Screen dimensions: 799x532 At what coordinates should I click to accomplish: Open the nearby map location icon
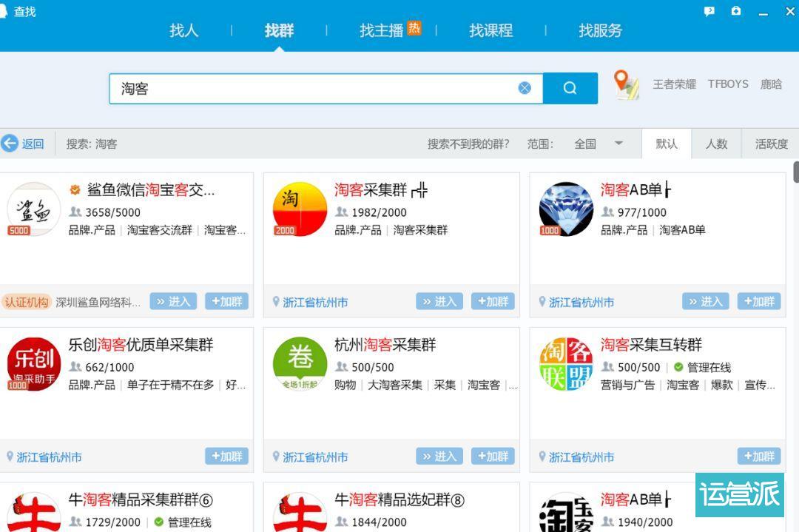tap(626, 84)
